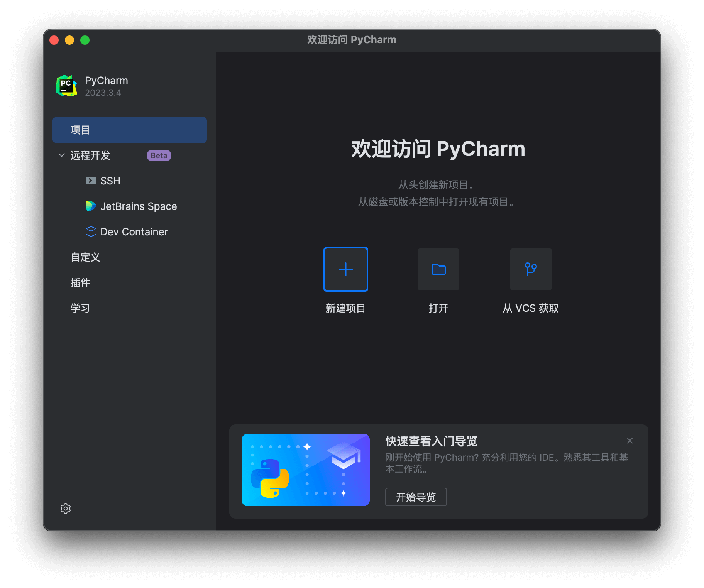Click the New Project plus icon
Image resolution: width=704 pixels, height=588 pixels.
tap(345, 269)
